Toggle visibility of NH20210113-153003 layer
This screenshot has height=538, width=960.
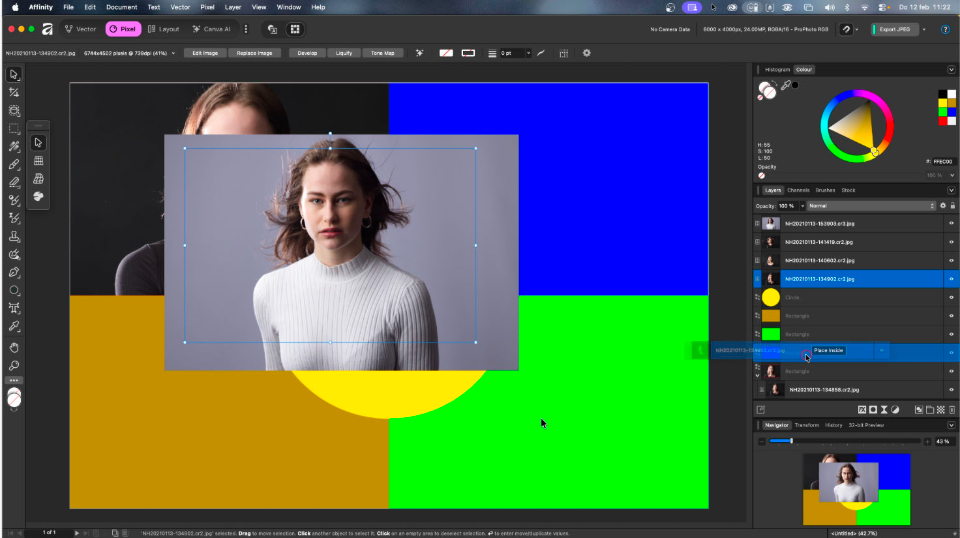click(951, 224)
